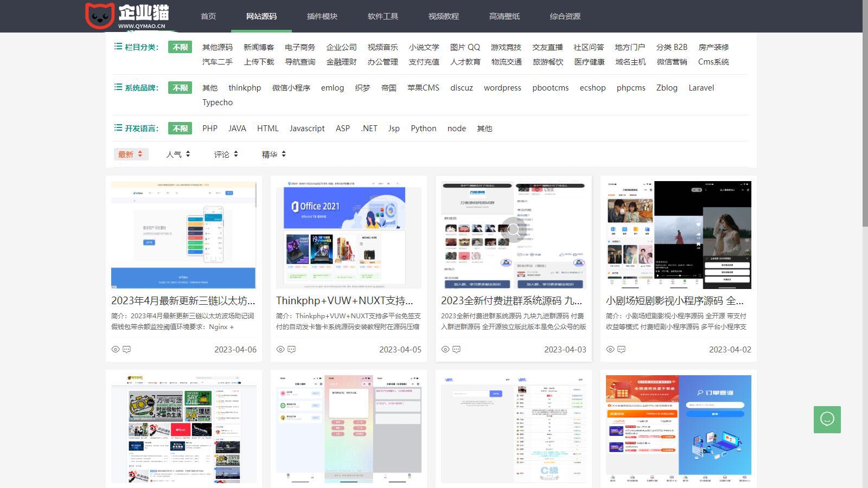Click comment icon on 小剧场短剧 card
This screenshot has height=488, width=868.
pyautogui.click(x=622, y=350)
